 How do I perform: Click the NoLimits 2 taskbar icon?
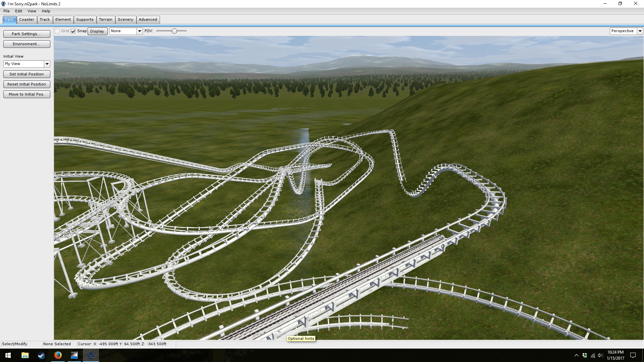tap(91, 355)
